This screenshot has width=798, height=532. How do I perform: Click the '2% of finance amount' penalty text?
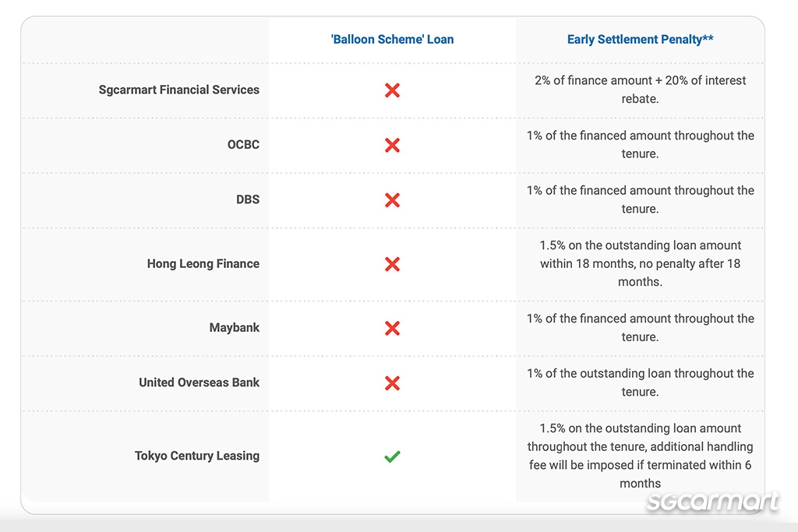[x=641, y=90]
